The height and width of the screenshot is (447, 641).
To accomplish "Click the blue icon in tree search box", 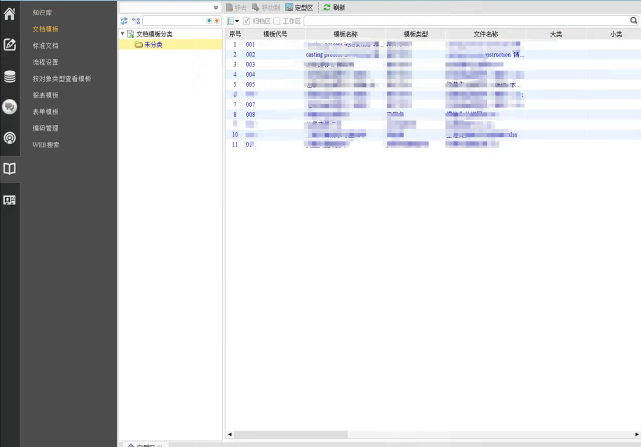I will 209,20.
